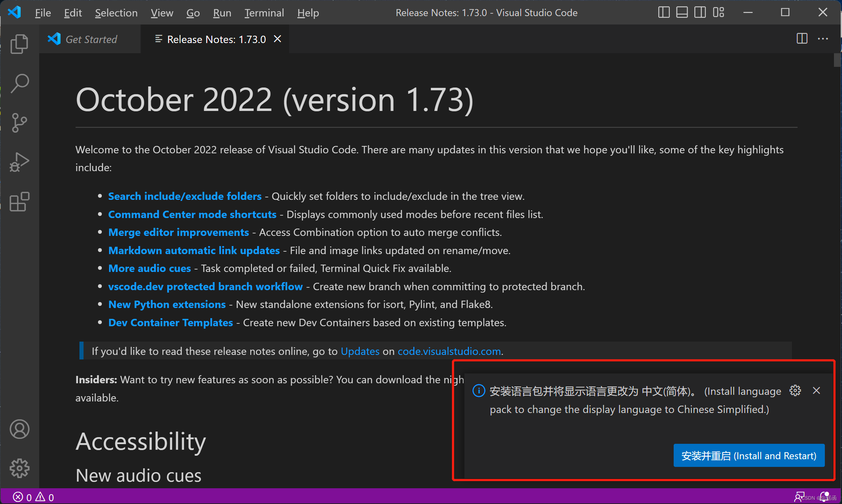Follow the Updates link

pos(360,351)
